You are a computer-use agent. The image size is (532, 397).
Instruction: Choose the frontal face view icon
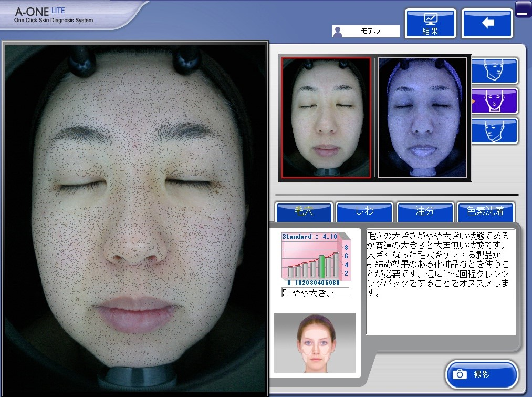(495, 101)
